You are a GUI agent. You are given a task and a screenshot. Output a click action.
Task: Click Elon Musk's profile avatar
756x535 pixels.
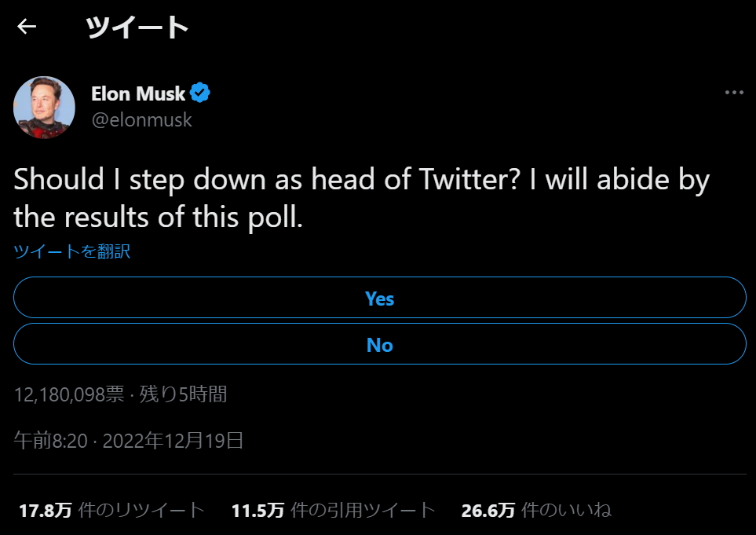pos(44,107)
